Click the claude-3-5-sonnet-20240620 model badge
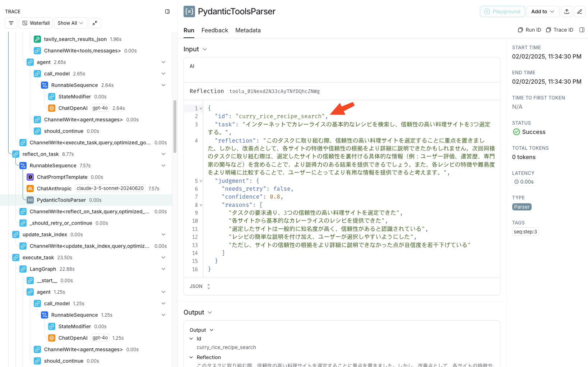 (x=110, y=188)
